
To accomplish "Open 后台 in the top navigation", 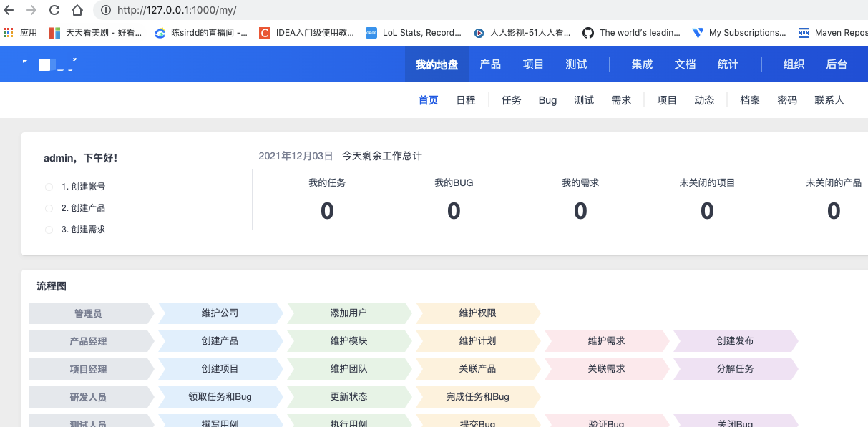I will click(837, 64).
